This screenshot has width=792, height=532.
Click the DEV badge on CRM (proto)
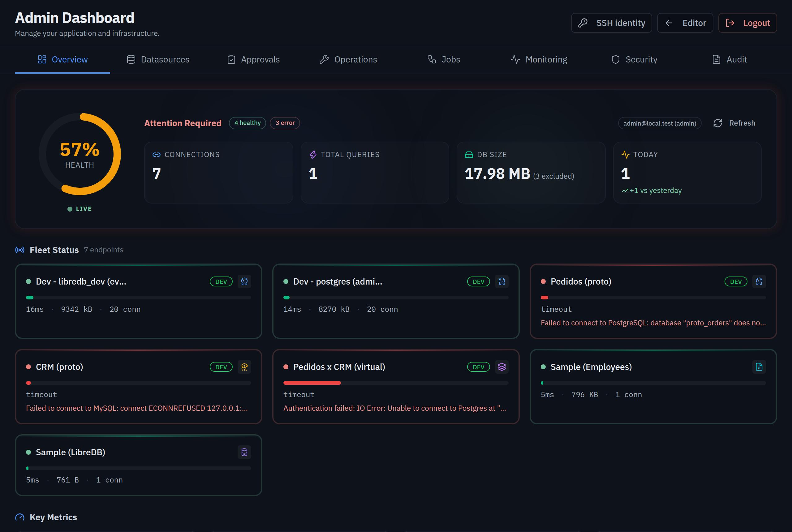coord(221,367)
